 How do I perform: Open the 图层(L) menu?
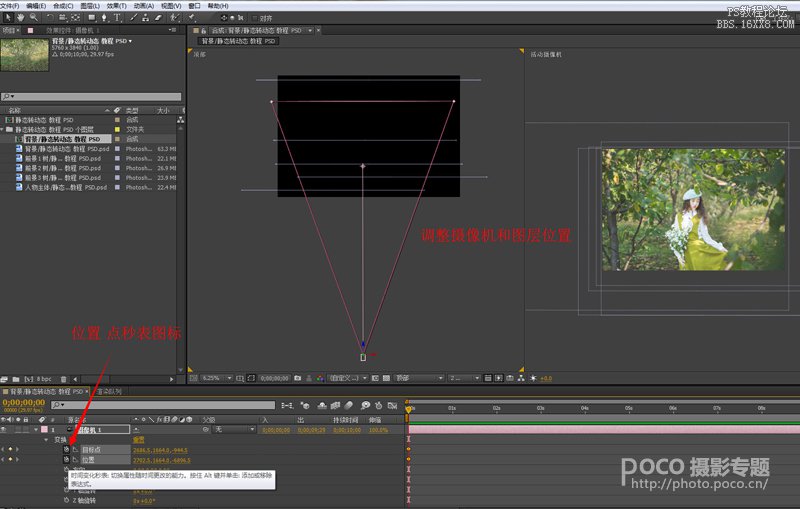coord(90,6)
